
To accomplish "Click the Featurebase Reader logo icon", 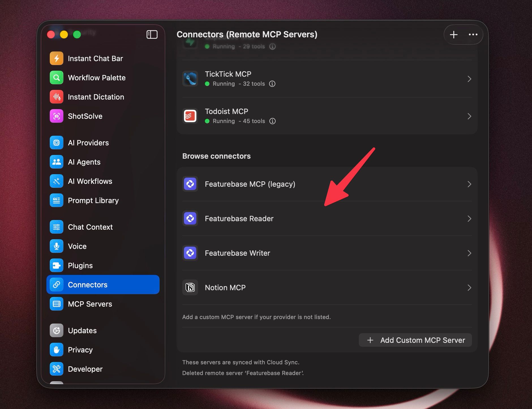I will pyautogui.click(x=190, y=219).
